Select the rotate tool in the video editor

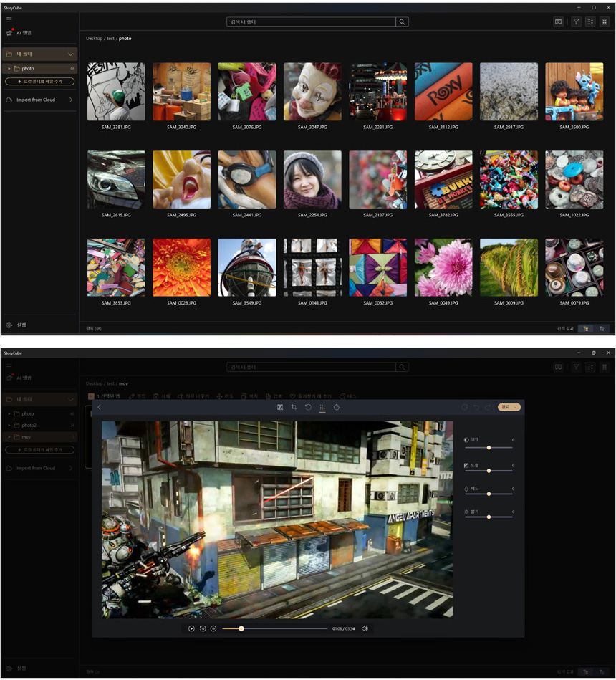pyautogui.click(x=308, y=407)
